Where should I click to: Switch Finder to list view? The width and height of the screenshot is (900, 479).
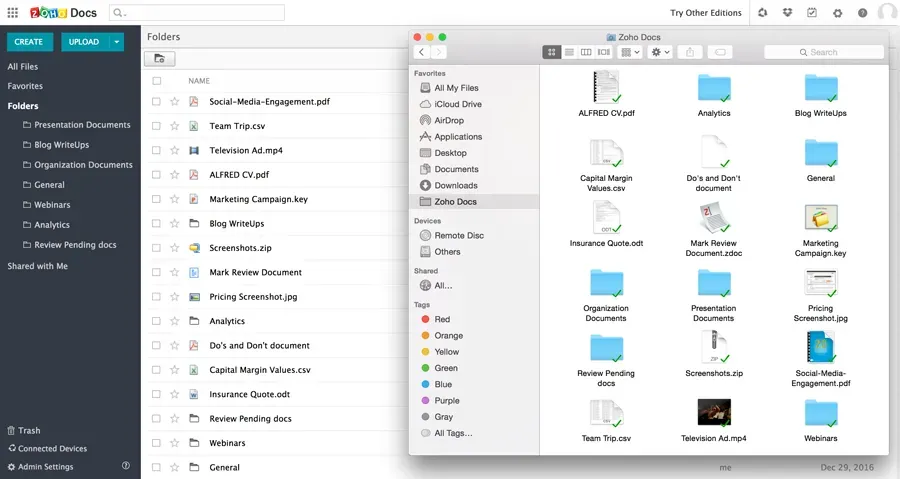(569, 52)
